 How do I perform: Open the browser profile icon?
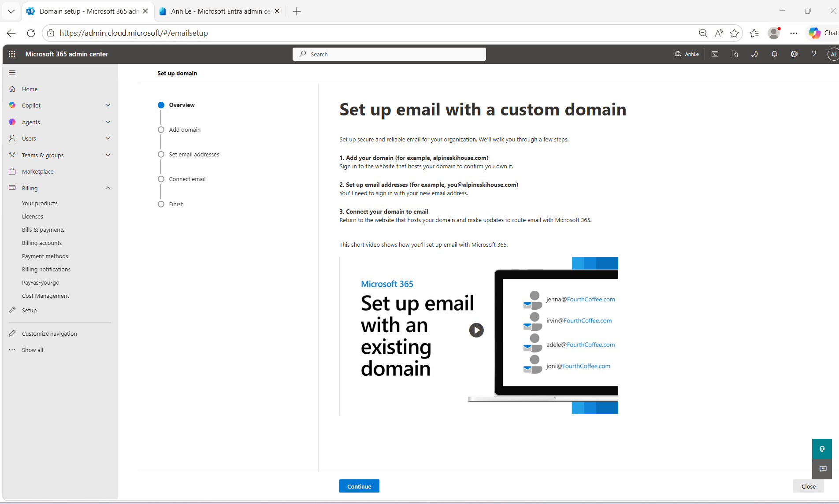point(774,33)
